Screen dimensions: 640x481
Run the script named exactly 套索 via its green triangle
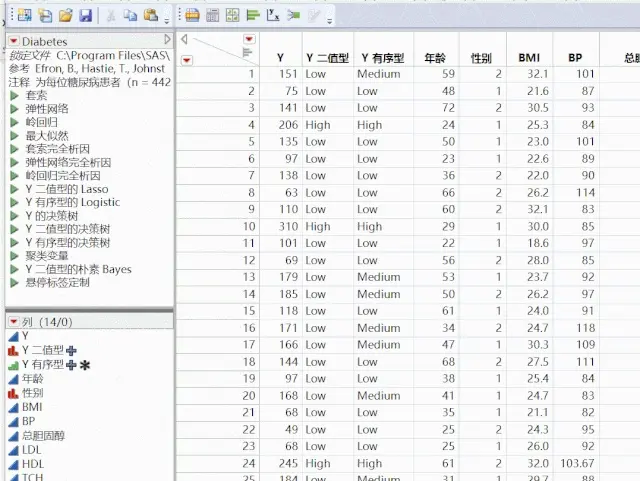[x=14, y=96]
